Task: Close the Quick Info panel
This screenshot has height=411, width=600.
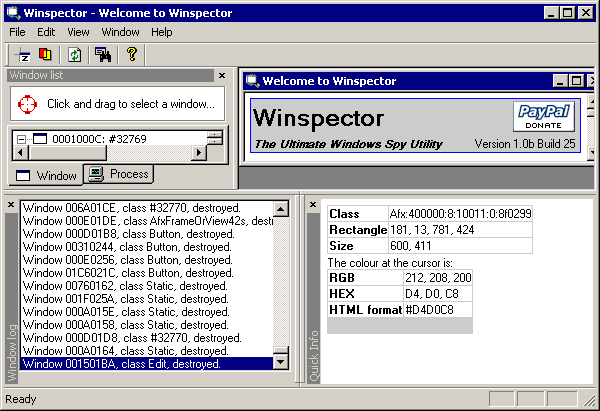Action: (313, 205)
